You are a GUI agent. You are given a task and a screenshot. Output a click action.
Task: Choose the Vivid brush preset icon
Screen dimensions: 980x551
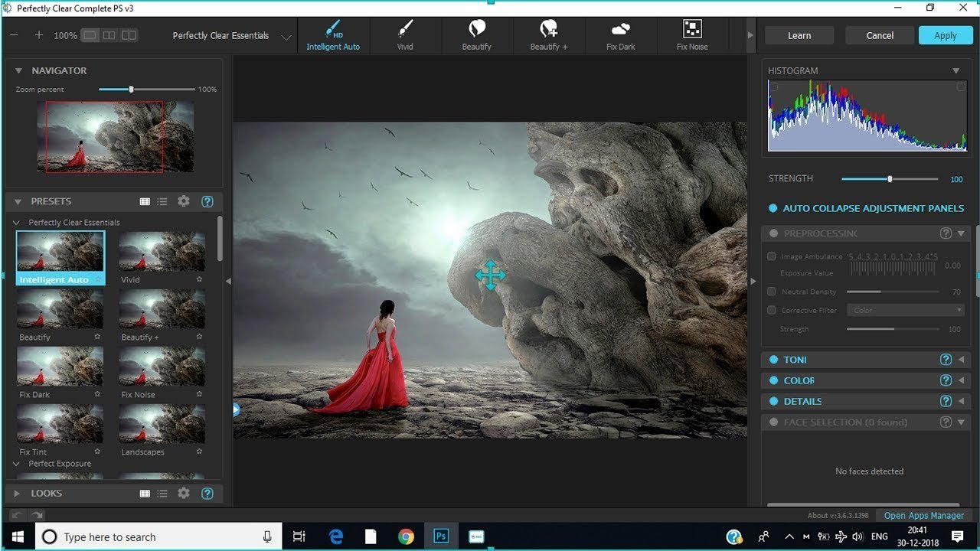click(x=405, y=35)
